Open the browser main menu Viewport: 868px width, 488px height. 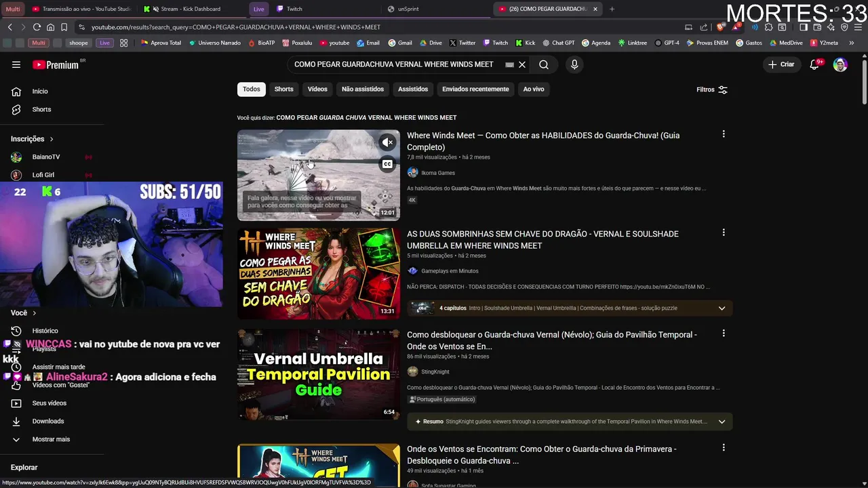point(859,27)
